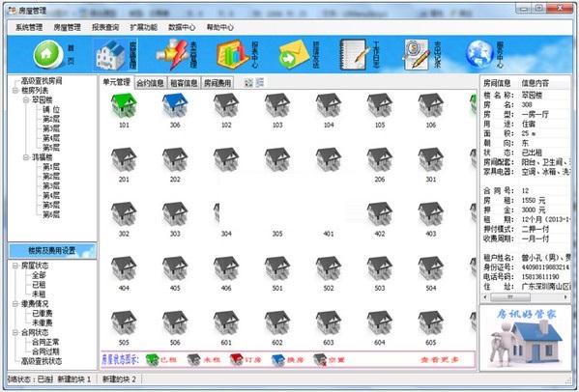Select room 303 house icon
Screen dimensions: 579x392
pos(175,214)
